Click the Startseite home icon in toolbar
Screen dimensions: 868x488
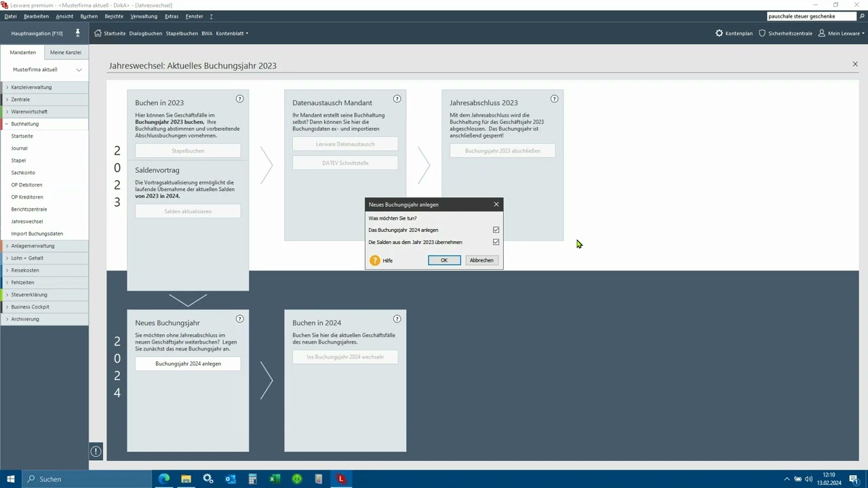[x=98, y=33]
